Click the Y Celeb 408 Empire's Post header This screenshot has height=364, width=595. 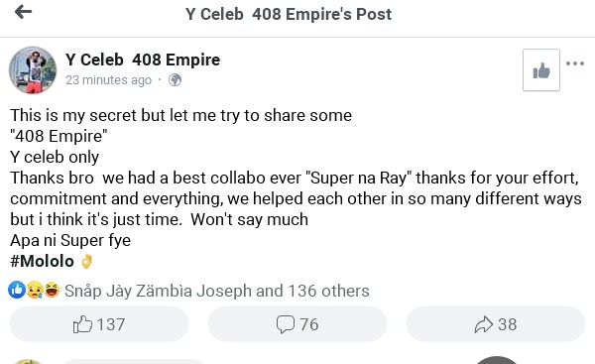pos(289,15)
